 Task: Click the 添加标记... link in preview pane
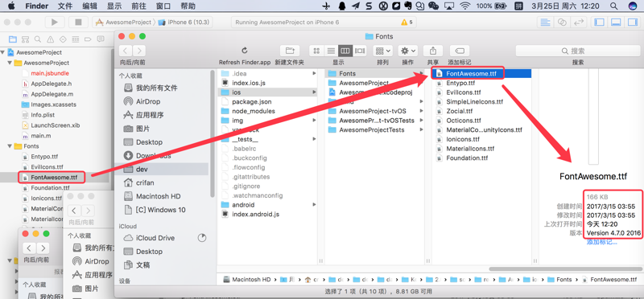(x=601, y=242)
